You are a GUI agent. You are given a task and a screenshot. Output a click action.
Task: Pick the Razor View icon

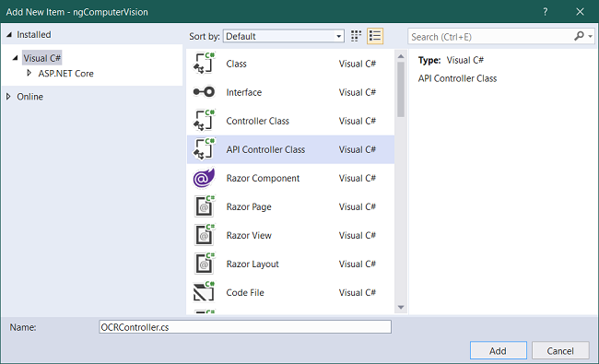204,235
